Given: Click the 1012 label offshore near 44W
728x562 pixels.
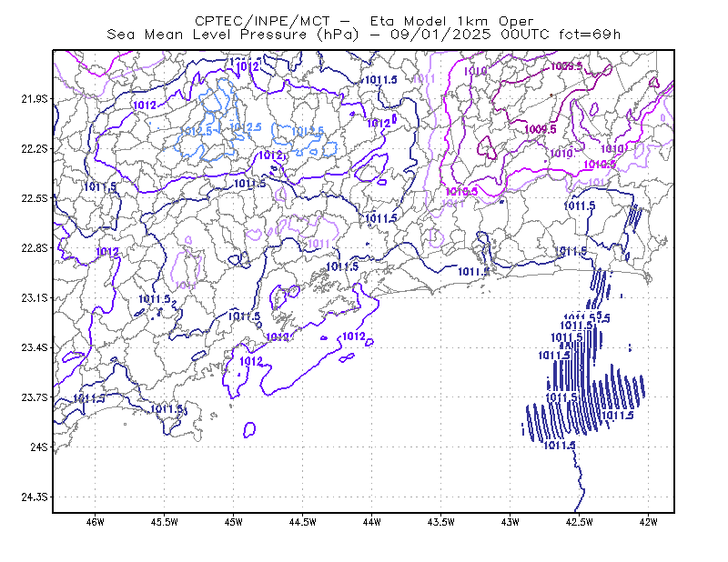Looking at the screenshot, I should 354,336.
